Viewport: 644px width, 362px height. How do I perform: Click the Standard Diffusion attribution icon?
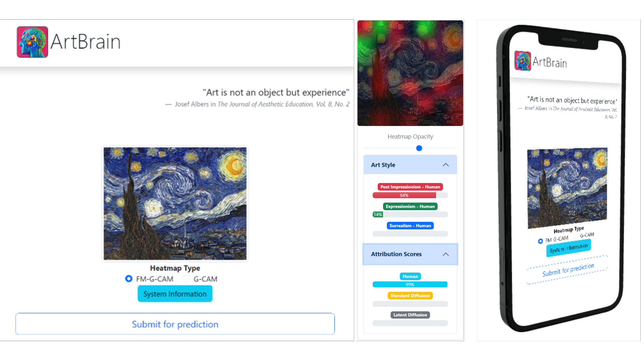pos(410,296)
